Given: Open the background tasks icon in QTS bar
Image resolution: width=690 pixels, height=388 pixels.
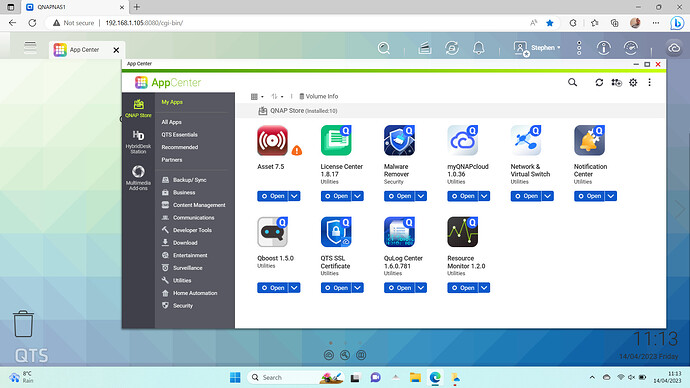Looking at the screenshot, I should click(425, 48).
